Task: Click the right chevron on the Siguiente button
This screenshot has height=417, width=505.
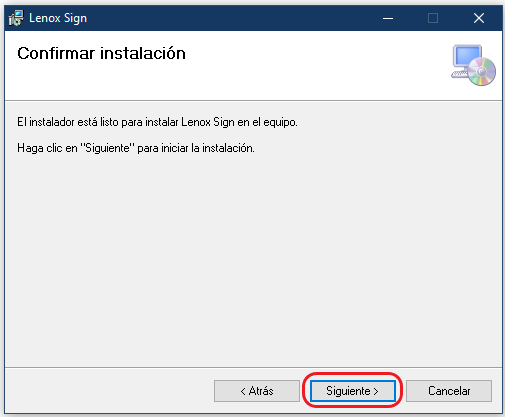Action: point(376,391)
